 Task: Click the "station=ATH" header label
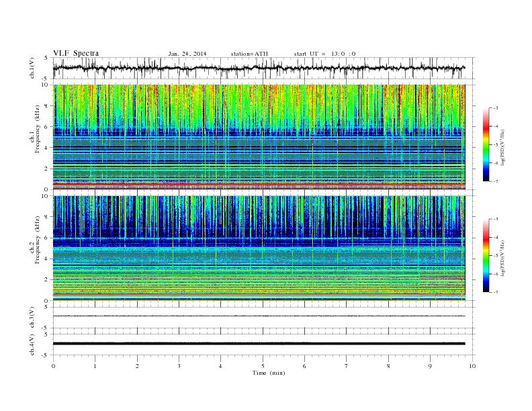pos(249,54)
